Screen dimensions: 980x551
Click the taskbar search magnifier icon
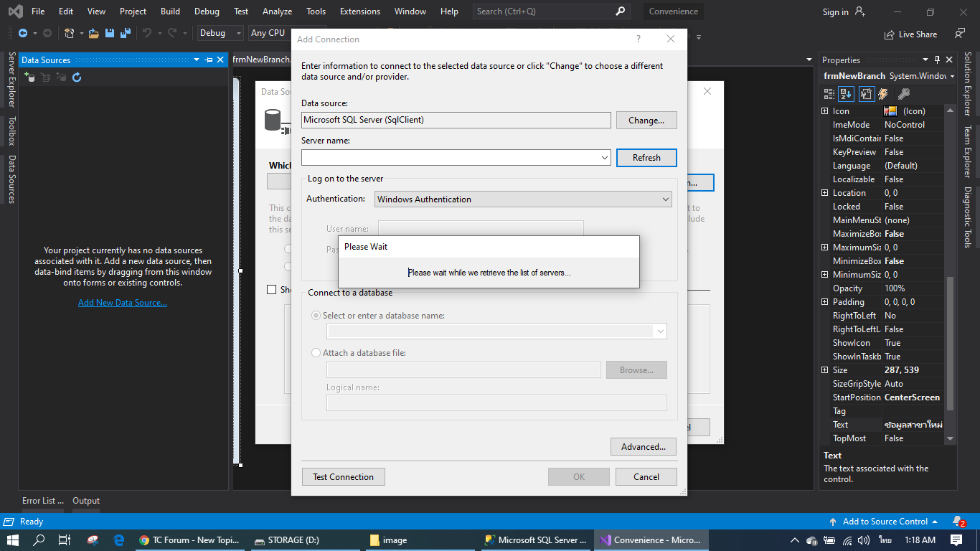point(39,540)
